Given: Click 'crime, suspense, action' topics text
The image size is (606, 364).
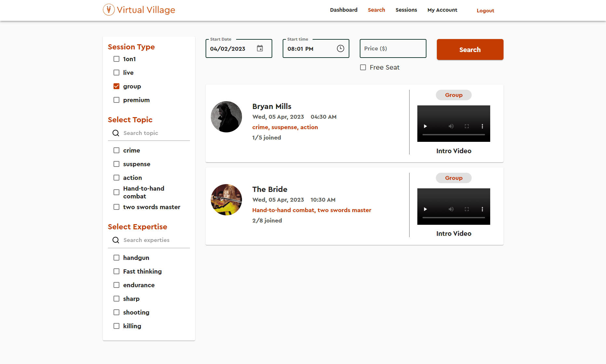Looking at the screenshot, I should click(285, 127).
